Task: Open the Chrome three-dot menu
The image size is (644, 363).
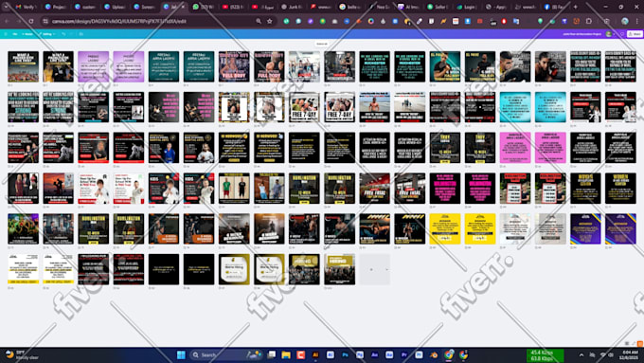Action: [x=637, y=21]
